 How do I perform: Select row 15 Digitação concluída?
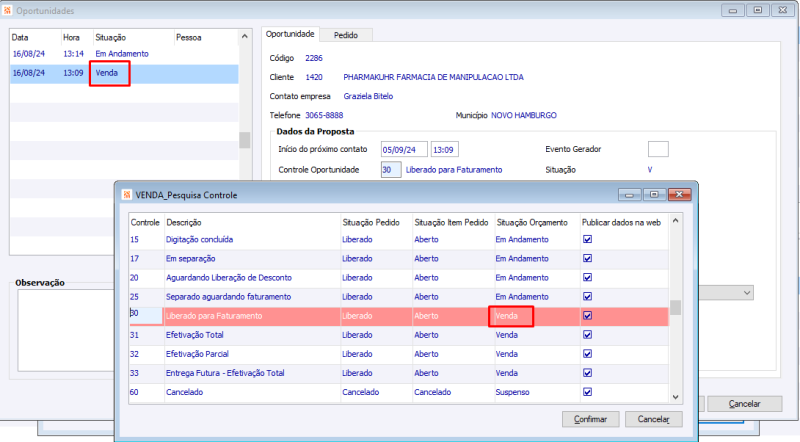click(398, 239)
